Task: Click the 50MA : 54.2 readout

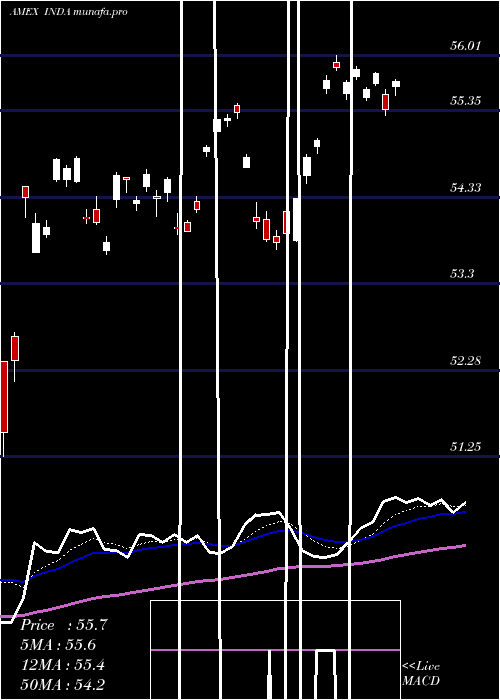Action: pyautogui.click(x=63, y=684)
